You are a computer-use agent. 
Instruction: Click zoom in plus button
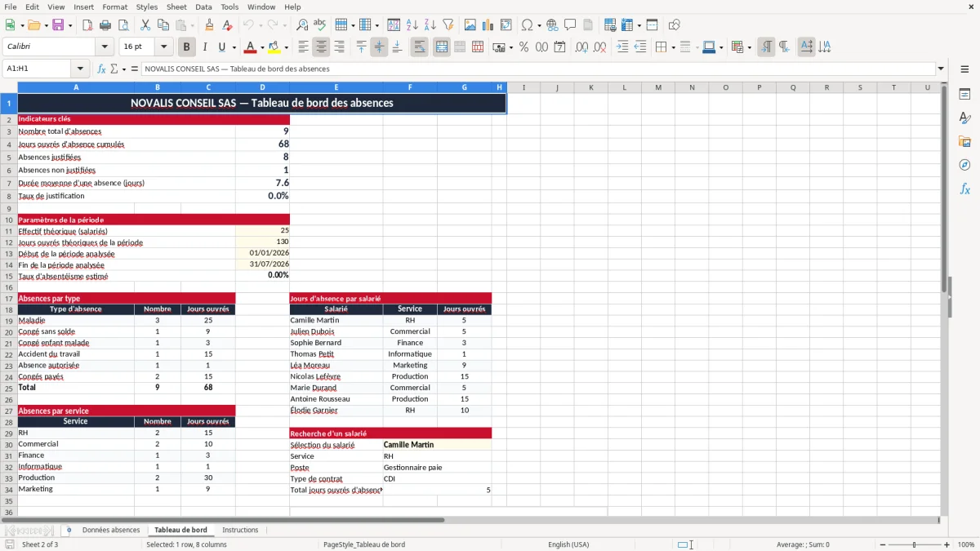(947, 544)
